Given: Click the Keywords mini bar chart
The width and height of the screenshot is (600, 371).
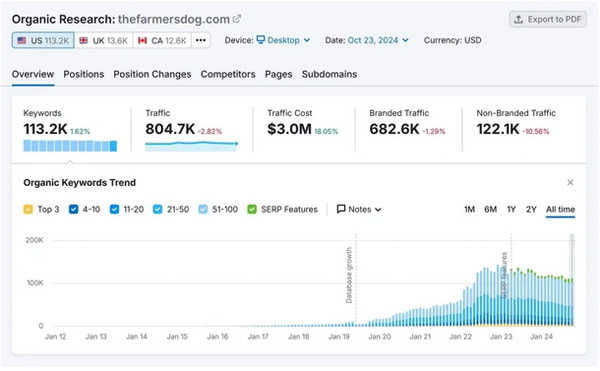Looking at the screenshot, I should click(x=70, y=146).
